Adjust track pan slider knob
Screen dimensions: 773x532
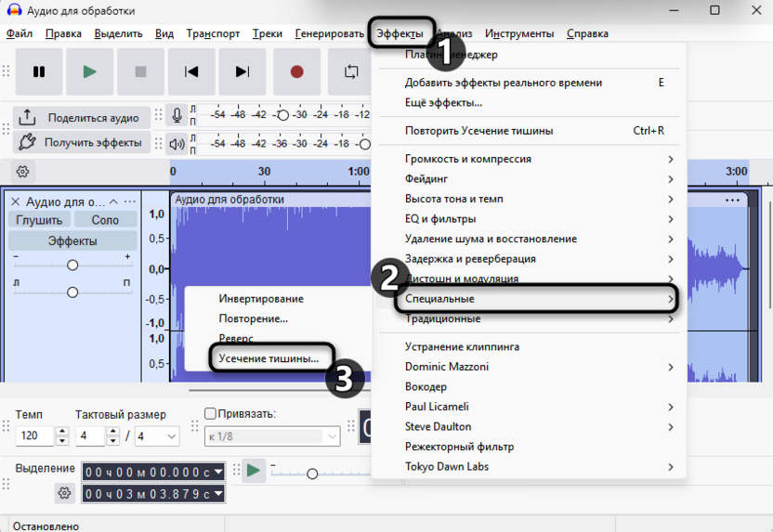pos(72,292)
